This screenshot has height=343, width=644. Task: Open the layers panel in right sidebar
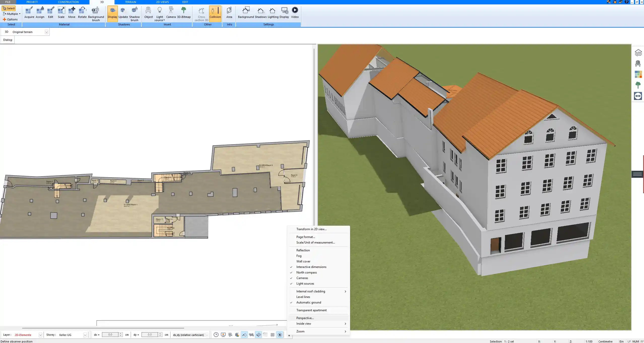(638, 53)
